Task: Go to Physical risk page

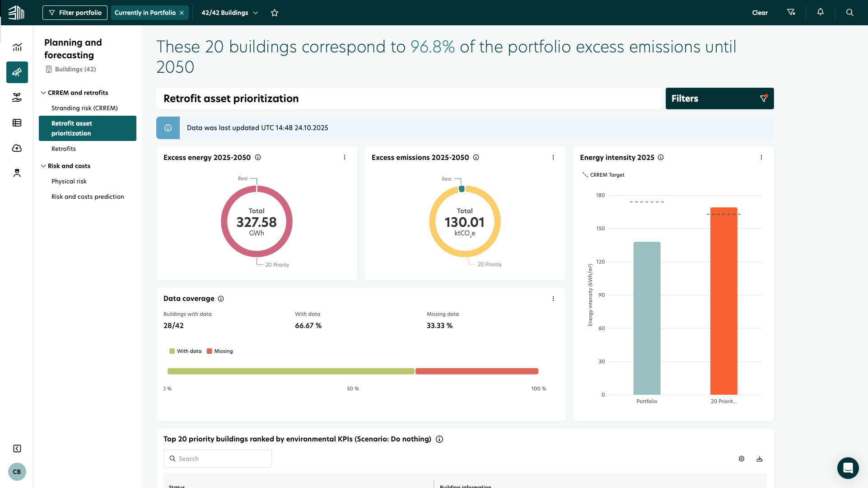Action: (x=69, y=181)
